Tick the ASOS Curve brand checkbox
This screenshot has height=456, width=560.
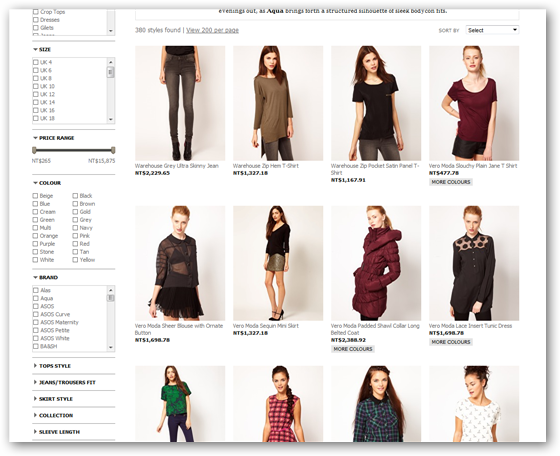(x=35, y=314)
